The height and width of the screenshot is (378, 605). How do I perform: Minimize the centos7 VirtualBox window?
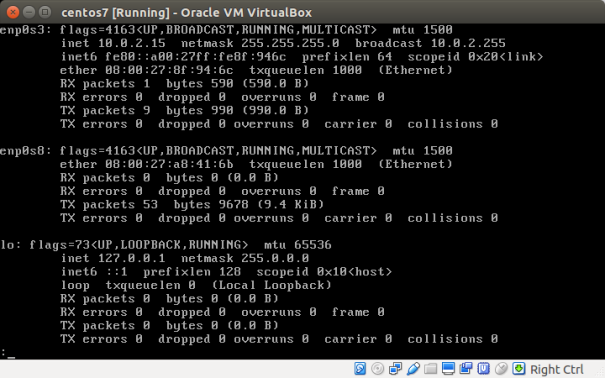(x=29, y=12)
